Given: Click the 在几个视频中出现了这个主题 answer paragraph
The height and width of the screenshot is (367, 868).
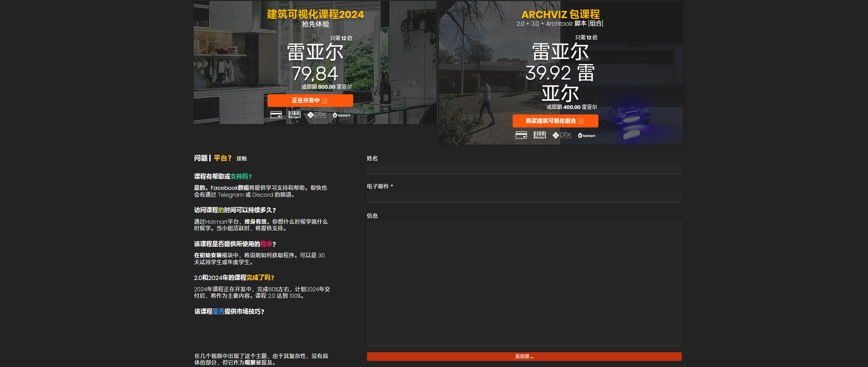Looking at the screenshot, I should point(261,359).
